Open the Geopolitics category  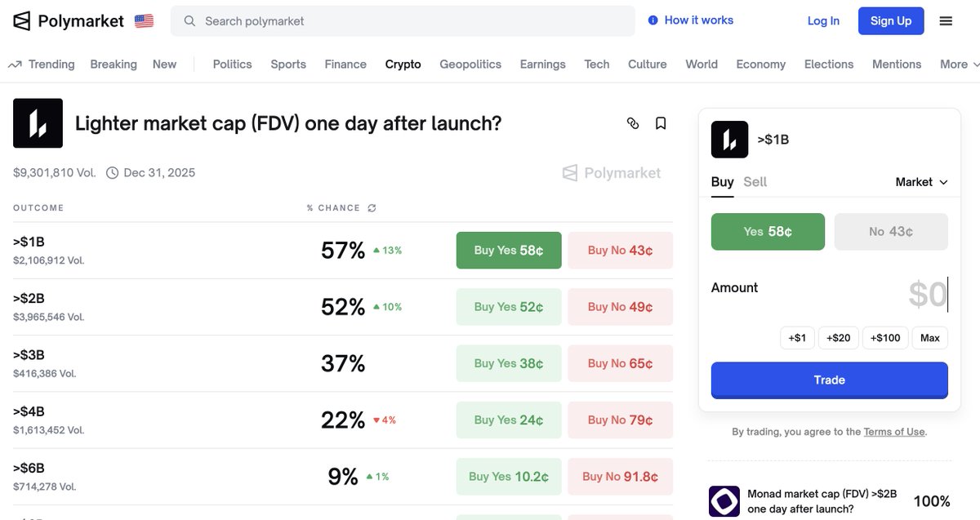[x=470, y=64]
